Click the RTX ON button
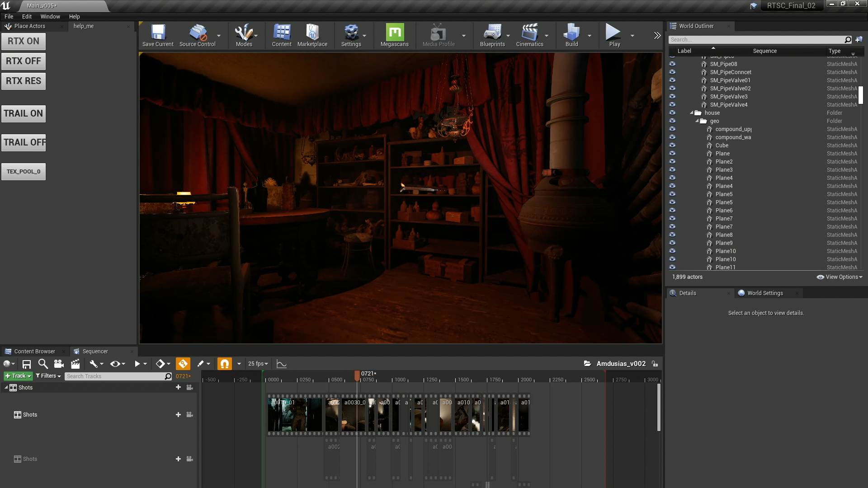This screenshot has height=488, width=868. point(24,41)
